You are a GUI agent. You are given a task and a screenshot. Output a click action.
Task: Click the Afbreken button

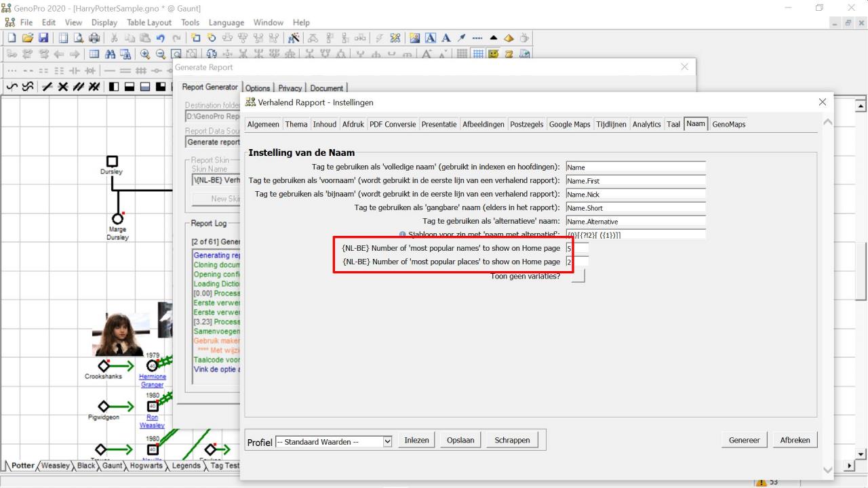(x=795, y=440)
